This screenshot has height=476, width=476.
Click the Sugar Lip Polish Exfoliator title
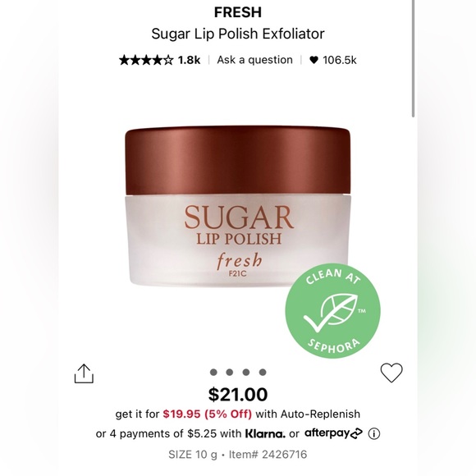tap(238, 34)
